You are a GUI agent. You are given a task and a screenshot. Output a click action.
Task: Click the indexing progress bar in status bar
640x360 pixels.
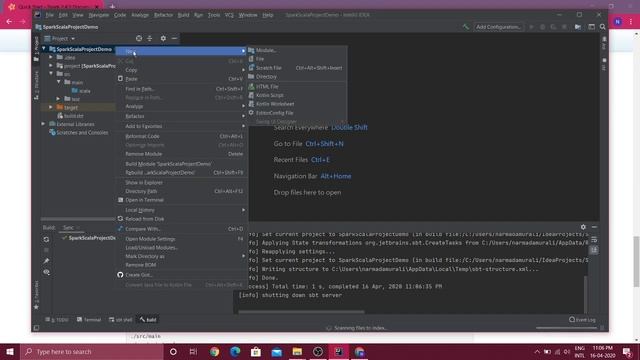tap(567, 328)
